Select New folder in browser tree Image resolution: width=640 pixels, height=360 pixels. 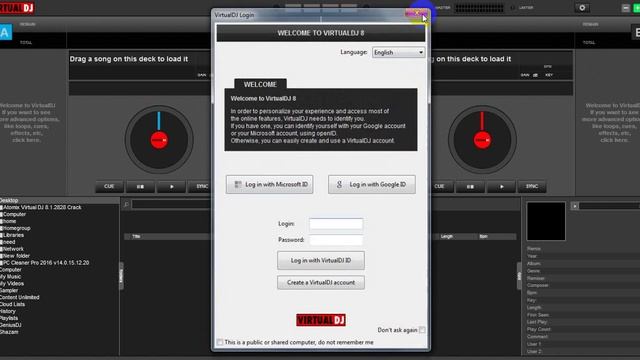[16, 256]
